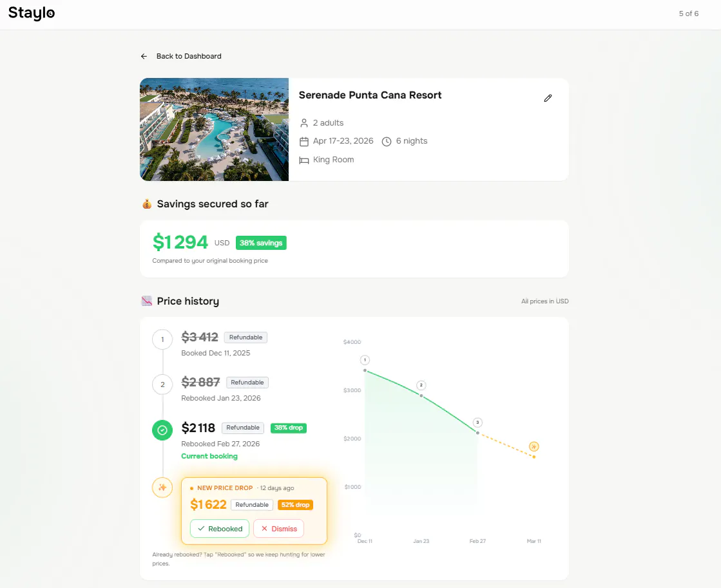Image resolution: width=721 pixels, height=588 pixels.
Task: Click the 38% drop badge
Action: point(289,428)
